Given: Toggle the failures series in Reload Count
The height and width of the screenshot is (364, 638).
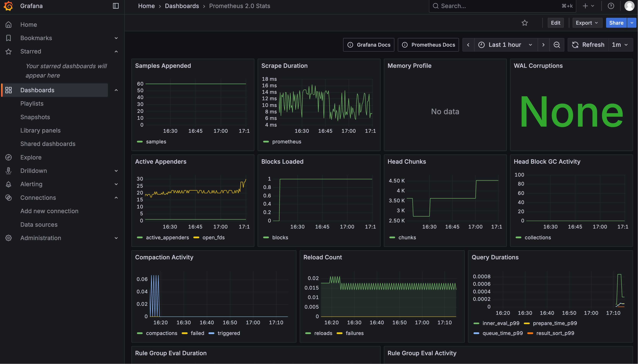Looking at the screenshot, I should (x=354, y=333).
